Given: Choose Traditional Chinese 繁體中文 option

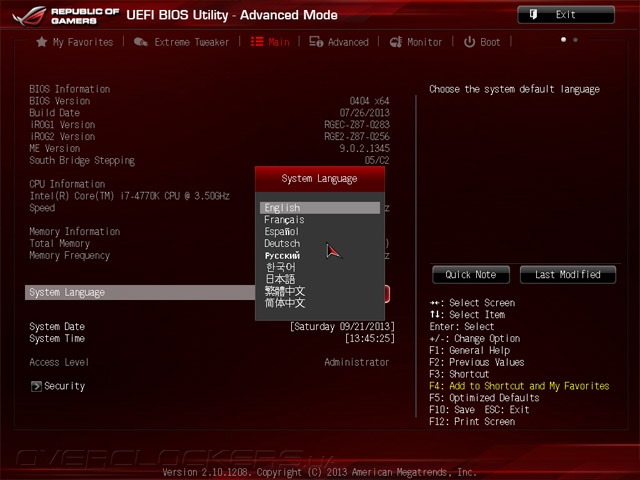Looking at the screenshot, I should point(320,291).
